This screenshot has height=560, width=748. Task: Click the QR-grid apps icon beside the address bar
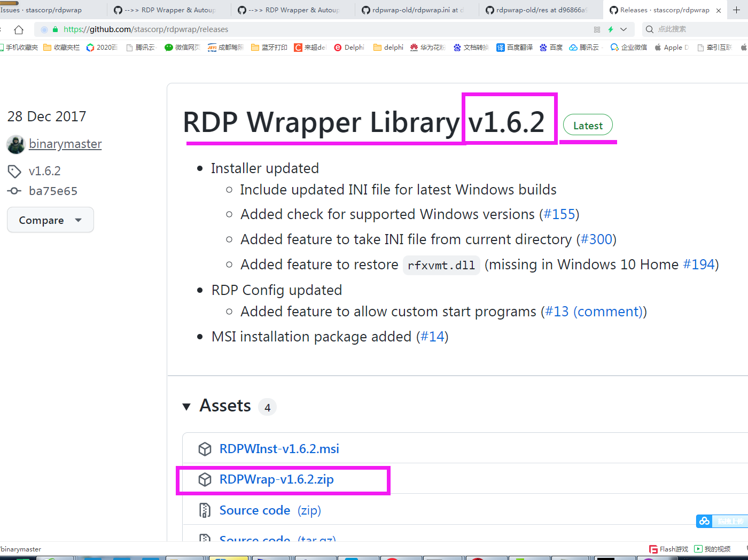click(x=597, y=30)
